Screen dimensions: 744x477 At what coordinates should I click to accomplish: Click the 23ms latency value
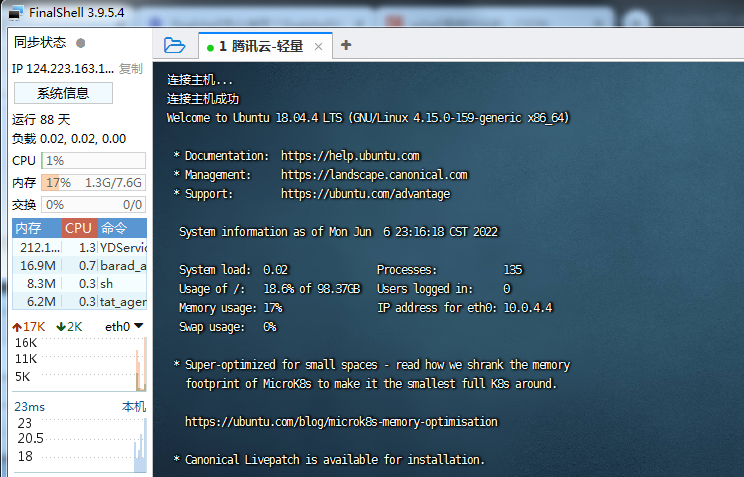point(29,407)
